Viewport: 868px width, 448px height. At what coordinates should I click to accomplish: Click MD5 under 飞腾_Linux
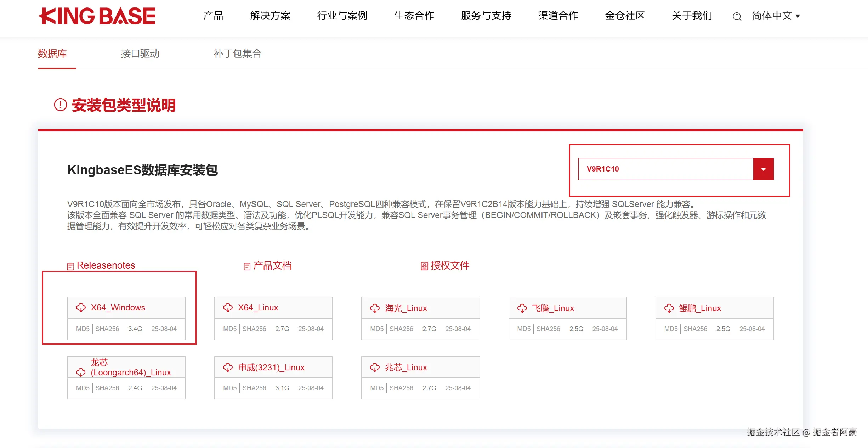[524, 329]
